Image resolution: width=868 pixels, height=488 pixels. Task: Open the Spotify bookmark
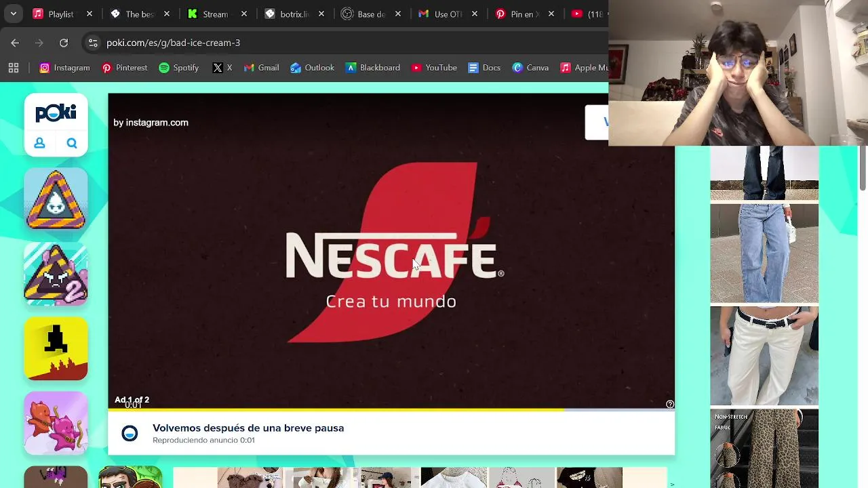pyautogui.click(x=178, y=68)
